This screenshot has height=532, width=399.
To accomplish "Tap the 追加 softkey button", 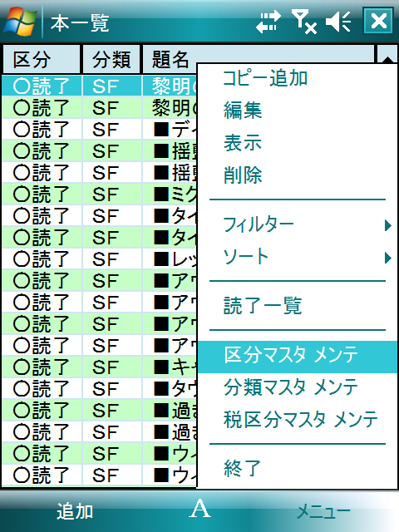I will pyautogui.click(x=75, y=511).
